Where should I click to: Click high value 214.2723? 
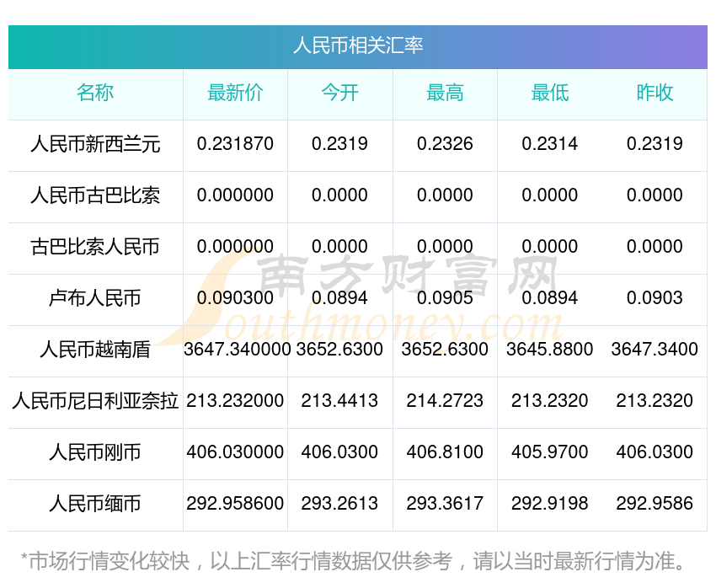(x=445, y=400)
